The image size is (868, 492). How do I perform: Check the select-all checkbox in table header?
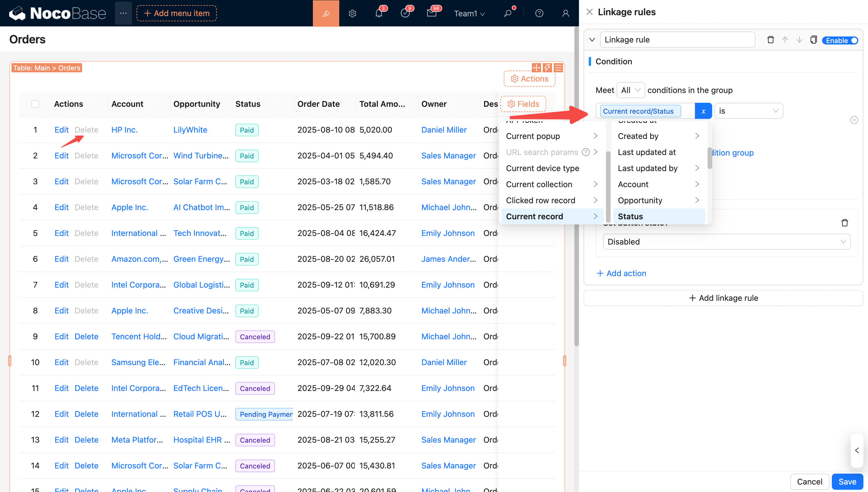(35, 104)
